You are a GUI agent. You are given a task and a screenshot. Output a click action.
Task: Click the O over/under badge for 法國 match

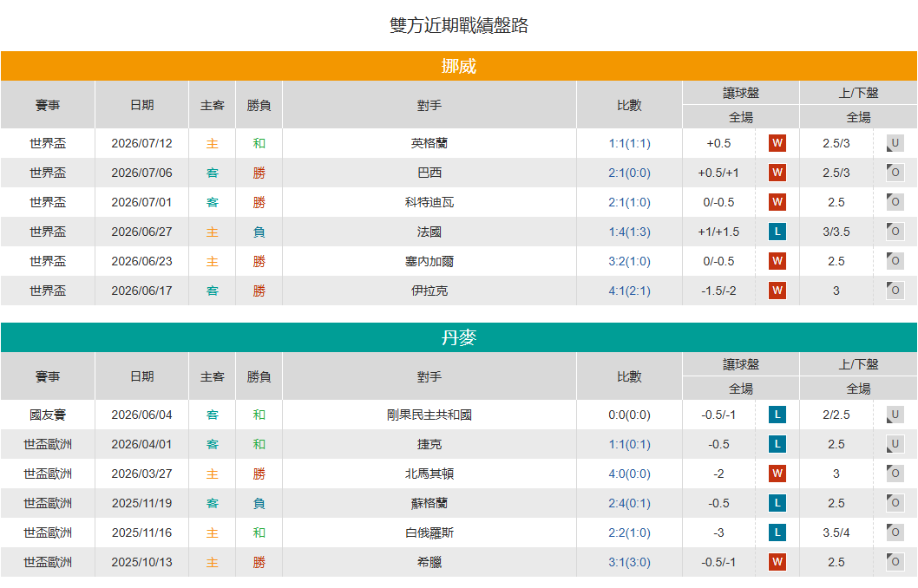895,232
